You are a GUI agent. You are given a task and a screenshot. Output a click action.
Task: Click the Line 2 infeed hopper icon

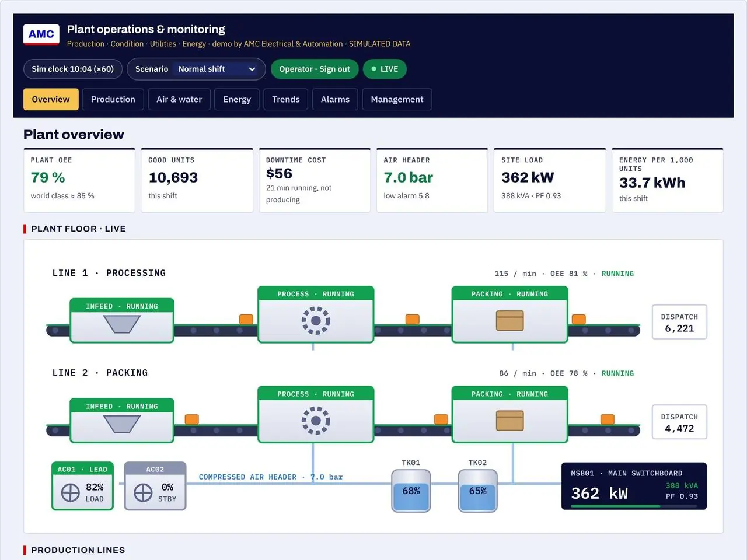coord(122,424)
